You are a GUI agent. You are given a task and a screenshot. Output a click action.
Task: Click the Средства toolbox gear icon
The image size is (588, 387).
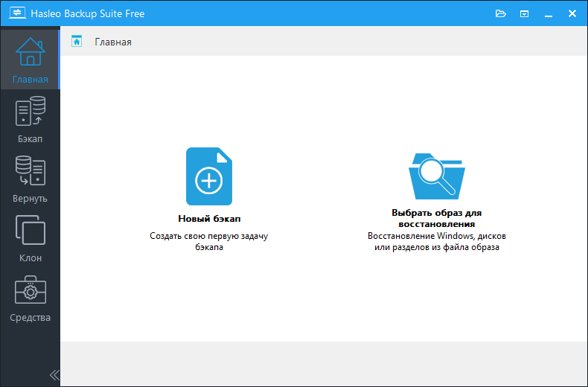tap(30, 290)
